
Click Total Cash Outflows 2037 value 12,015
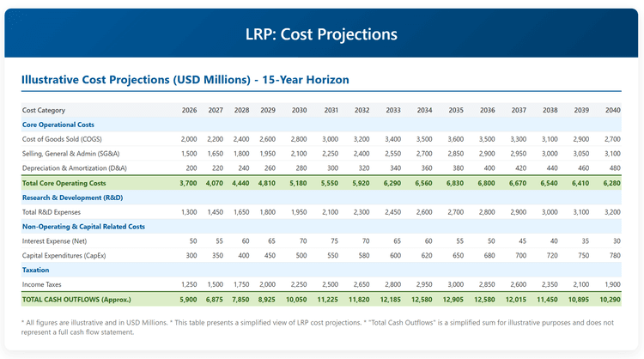tap(516, 300)
